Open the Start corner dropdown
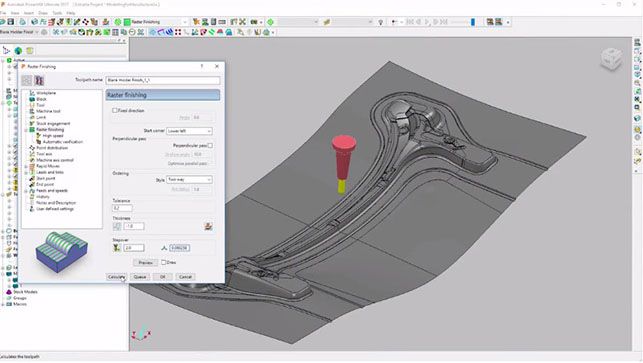 pyautogui.click(x=189, y=131)
